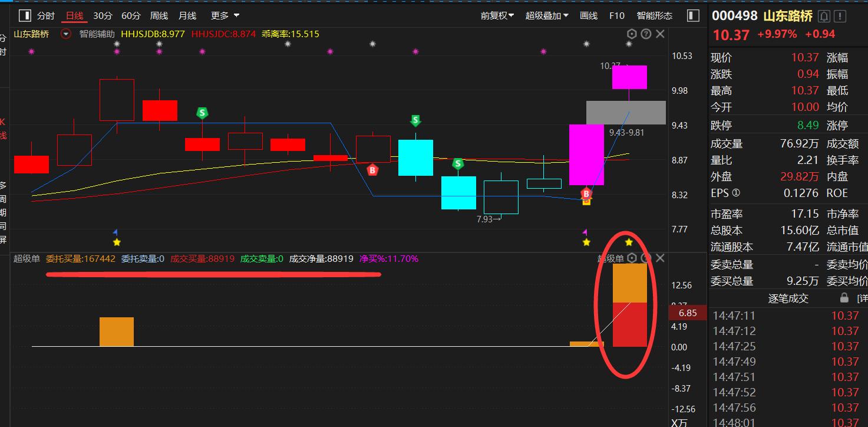Switch to 周线 weekly period
Viewport: 868px width, 427px height.
point(159,16)
